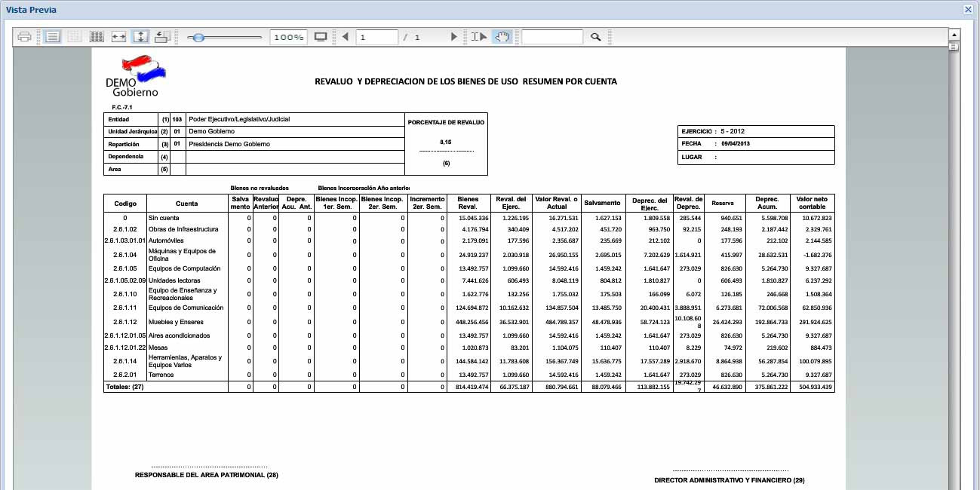Click the 'Sin cuenta' row name
The width and height of the screenshot is (980, 490).
pyautogui.click(x=164, y=218)
